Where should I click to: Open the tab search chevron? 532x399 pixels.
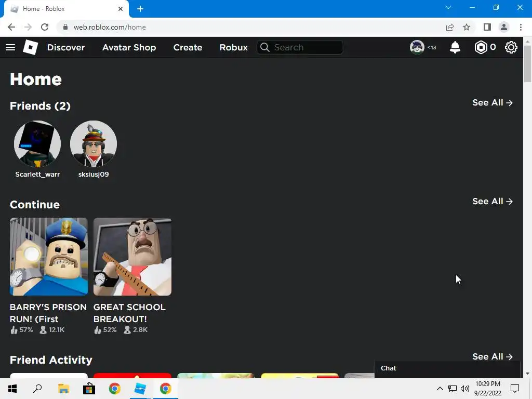click(448, 7)
